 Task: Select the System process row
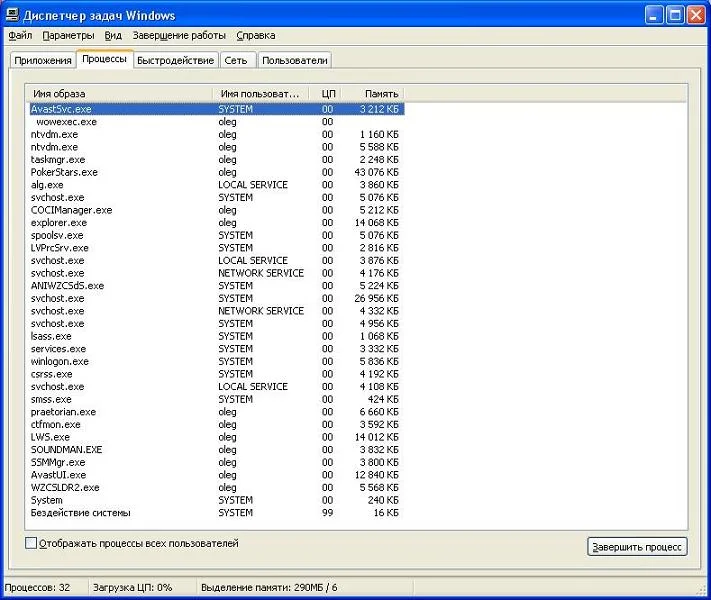tap(217, 500)
